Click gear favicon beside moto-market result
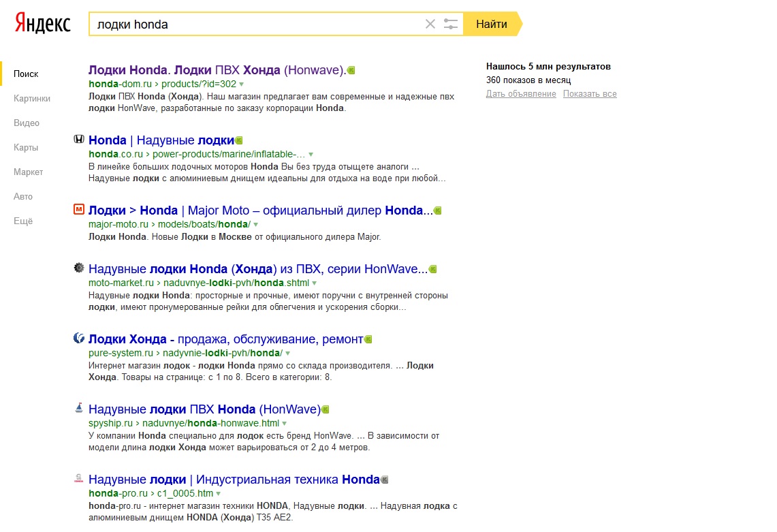777x532 pixels. tap(79, 268)
